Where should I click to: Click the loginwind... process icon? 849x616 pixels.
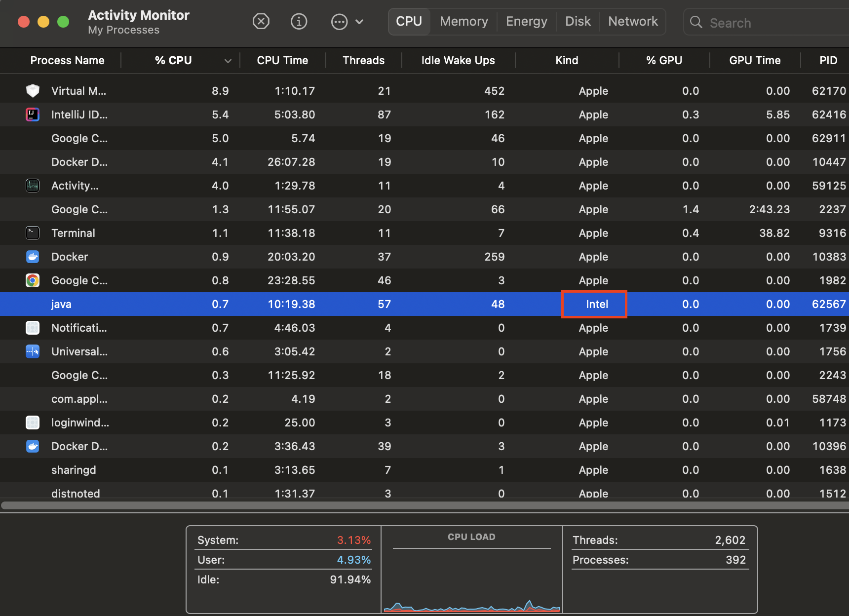coord(33,423)
